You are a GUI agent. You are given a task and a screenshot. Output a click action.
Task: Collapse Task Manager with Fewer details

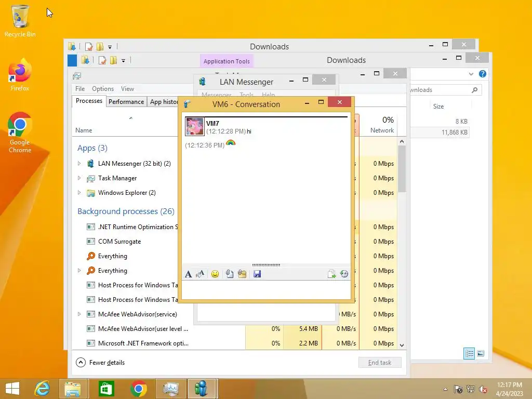tap(100, 362)
